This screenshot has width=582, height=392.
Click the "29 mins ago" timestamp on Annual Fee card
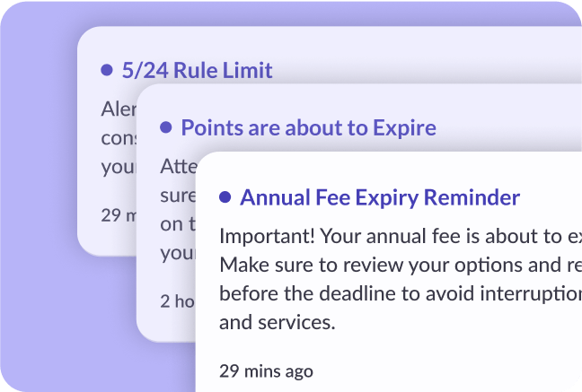266,370
